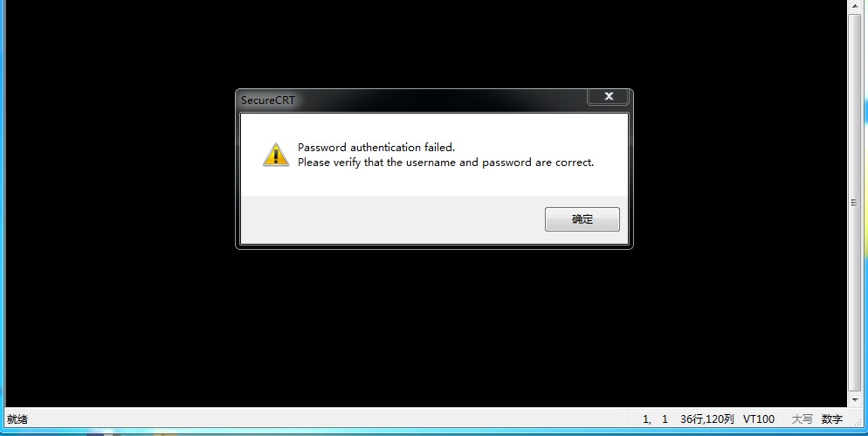Click the vertical scrollbar thumb grip

click(x=855, y=203)
